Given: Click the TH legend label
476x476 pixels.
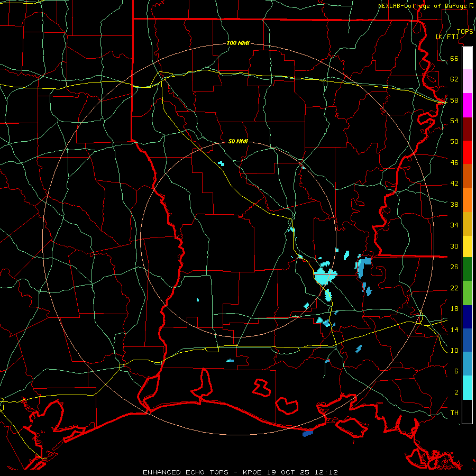Looking at the screenshot, I should 454,413.
